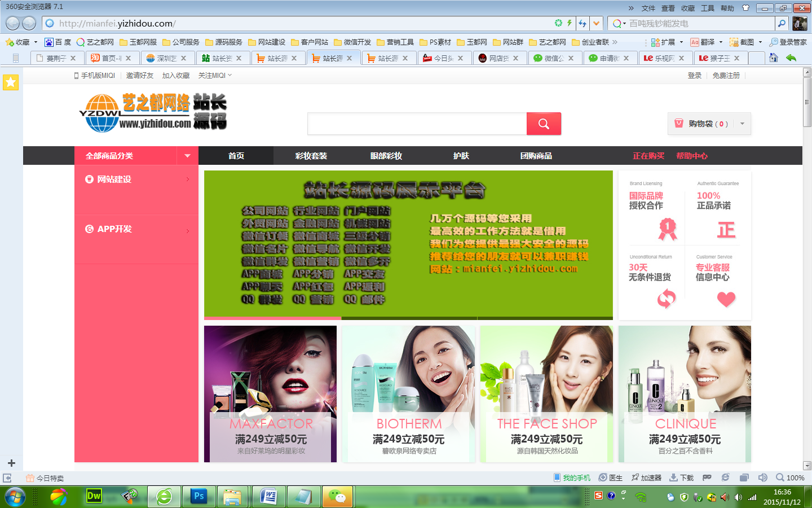Viewport: 812px width, 508px height.
Task: Open the user avatar at top right
Action: click(x=800, y=23)
